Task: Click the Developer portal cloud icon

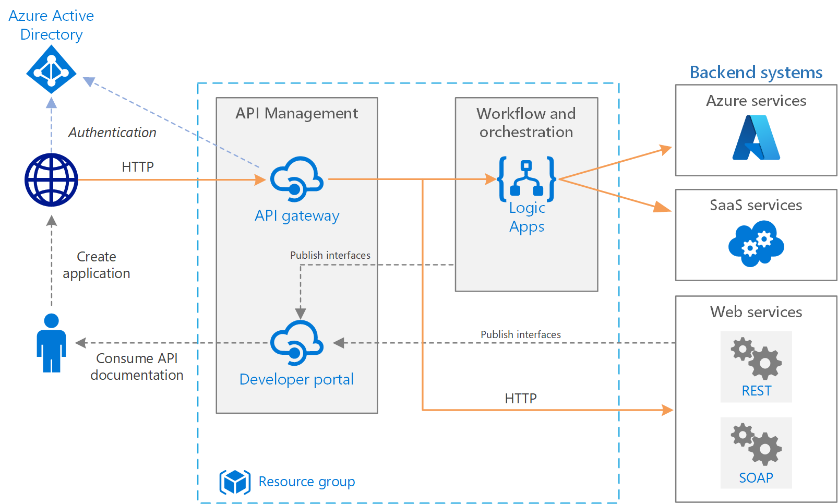Action: coord(296,343)
